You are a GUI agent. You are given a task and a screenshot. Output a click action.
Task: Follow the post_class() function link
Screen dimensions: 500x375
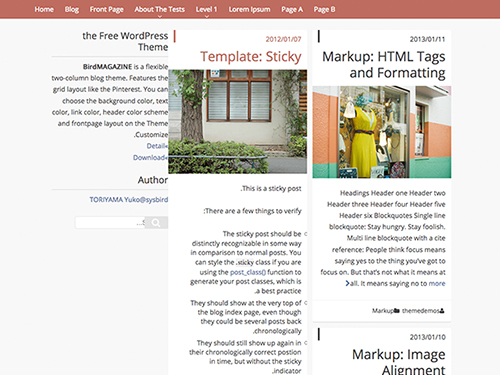(248, 272)
